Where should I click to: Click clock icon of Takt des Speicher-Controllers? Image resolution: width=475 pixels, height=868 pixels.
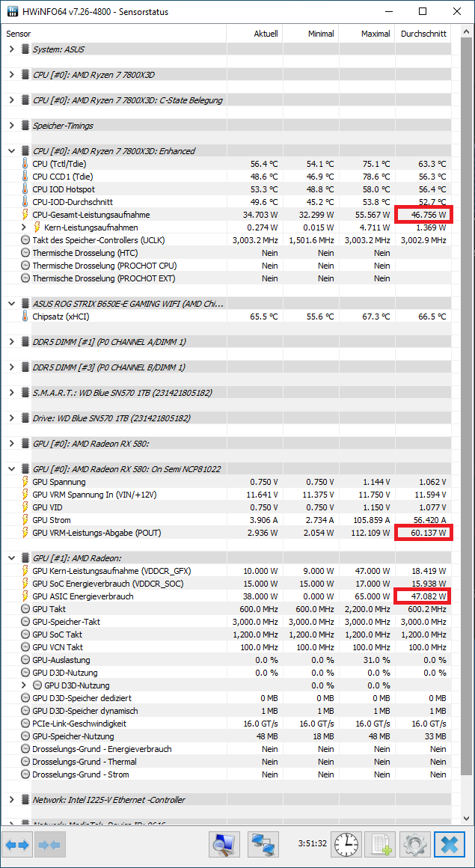point(25,240)
